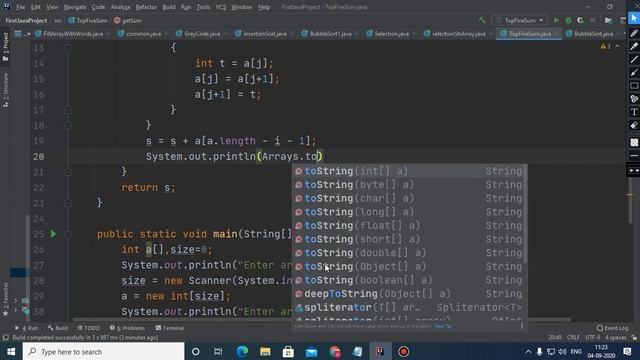Click the Debug bug icon

click(568, 20)
